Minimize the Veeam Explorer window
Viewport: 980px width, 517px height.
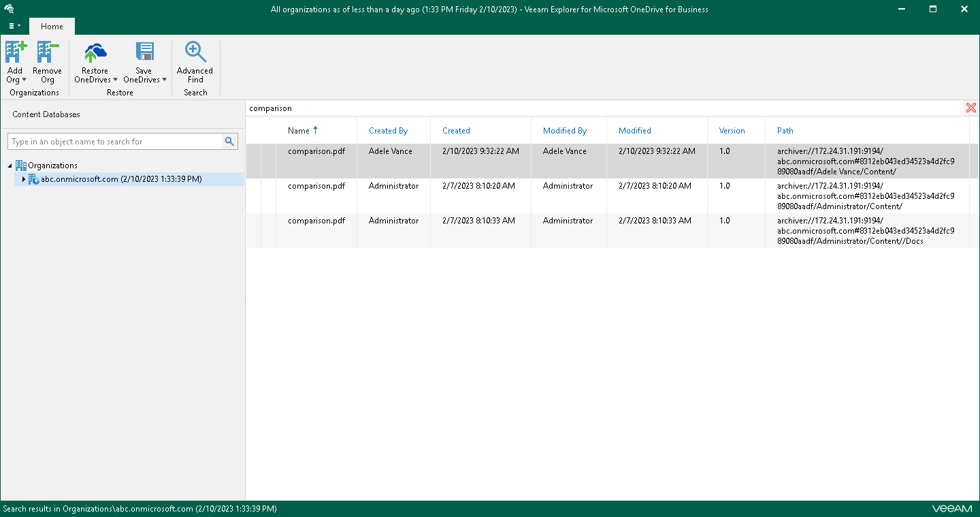point(901,10)
